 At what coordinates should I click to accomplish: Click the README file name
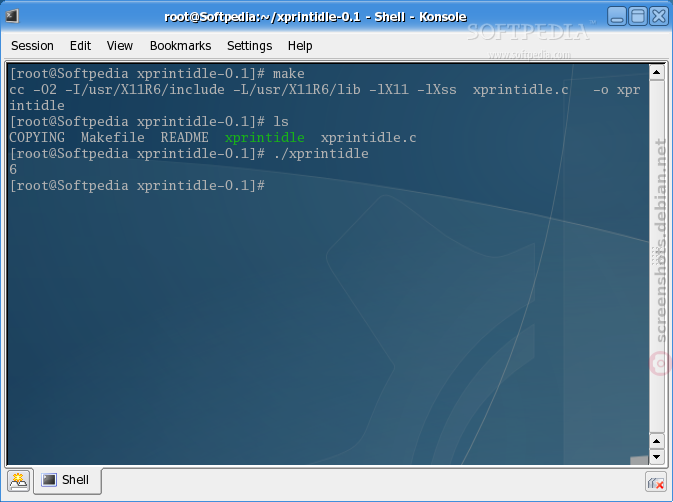click(185, 138)
